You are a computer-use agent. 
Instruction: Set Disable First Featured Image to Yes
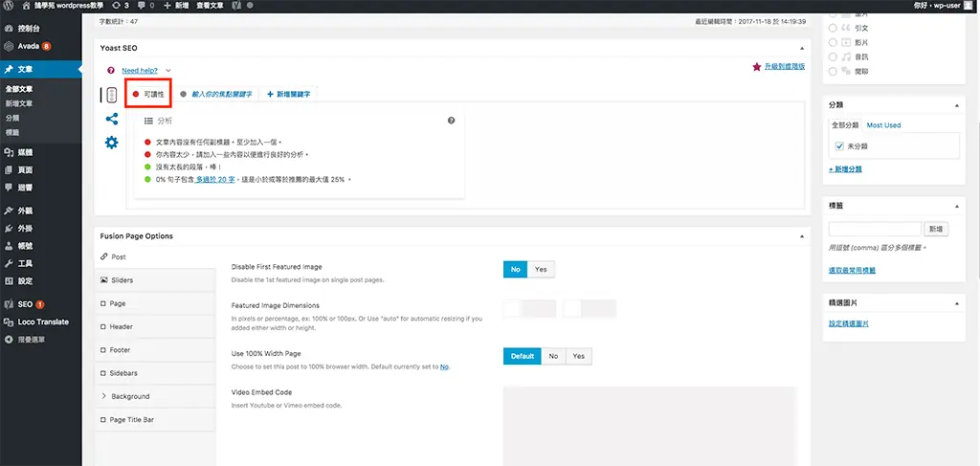coord(541,269)
